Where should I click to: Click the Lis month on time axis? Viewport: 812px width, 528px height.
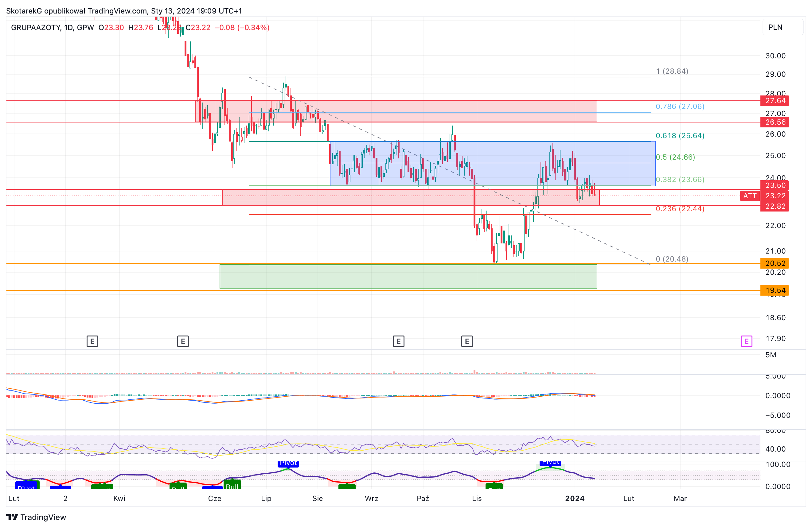point(477,498)
